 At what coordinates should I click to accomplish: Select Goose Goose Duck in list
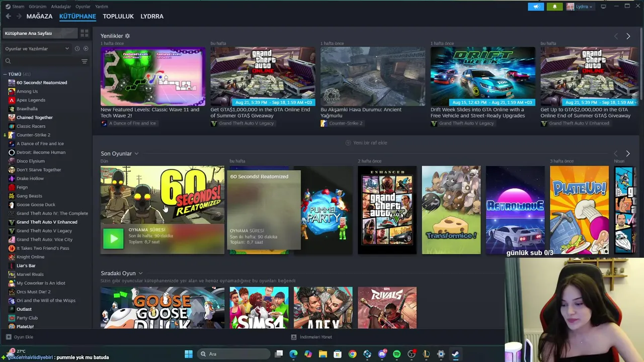click(36, 205)
